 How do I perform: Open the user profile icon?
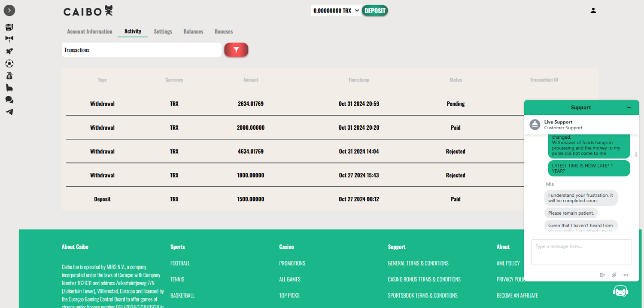593,11
